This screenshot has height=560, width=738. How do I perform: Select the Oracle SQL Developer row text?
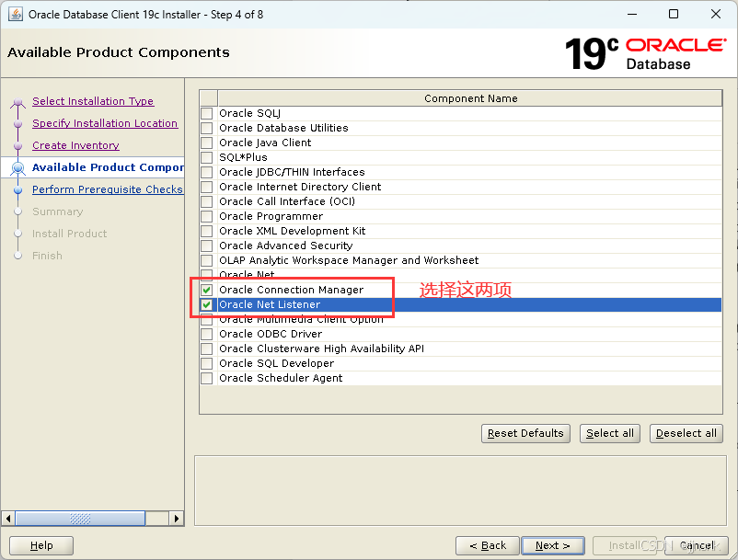pyautogui.click(x=277, y=363)
